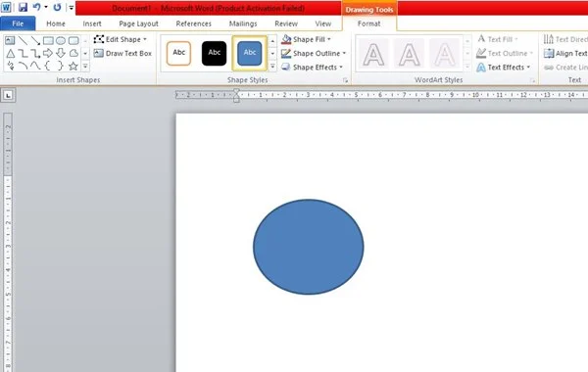Select the curve shape
The image size is (588, 372).
[x=35, y=66]
